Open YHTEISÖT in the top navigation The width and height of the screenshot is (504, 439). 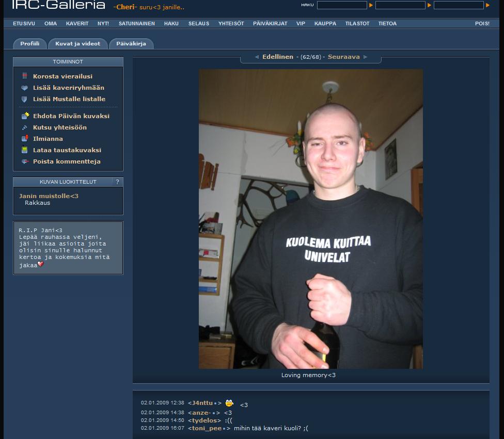[x=231, y=24]
